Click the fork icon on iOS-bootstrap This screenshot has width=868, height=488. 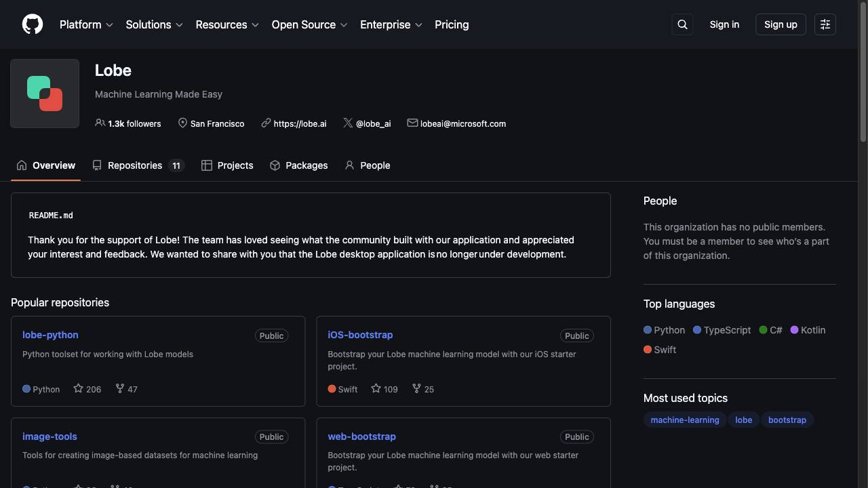[x=417, y=388]
